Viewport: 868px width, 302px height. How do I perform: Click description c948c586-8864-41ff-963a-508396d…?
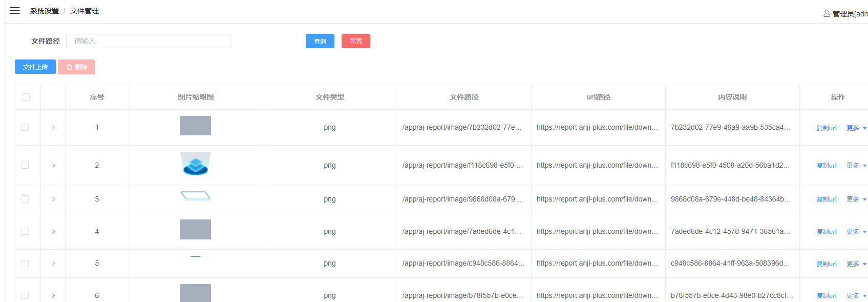(731, 263)
